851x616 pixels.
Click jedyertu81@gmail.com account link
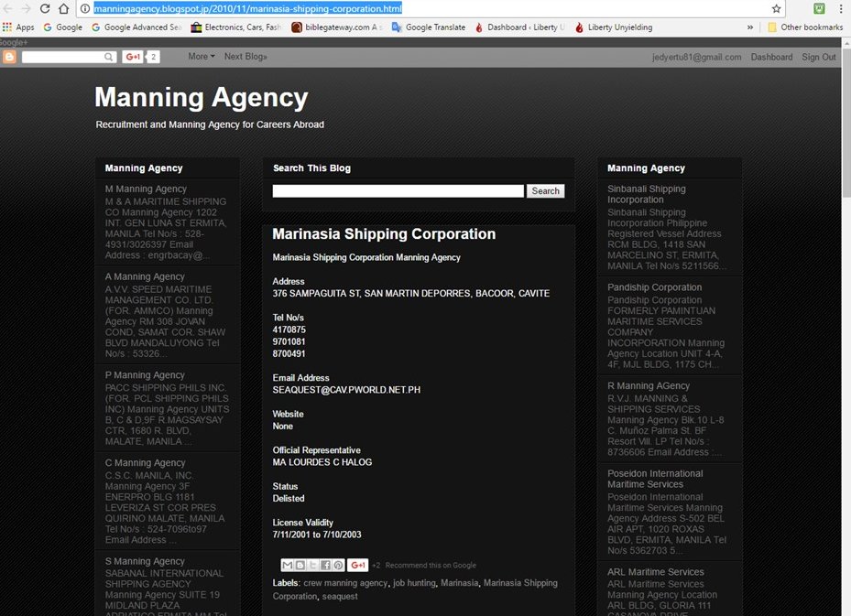click(x=696, y=57)
